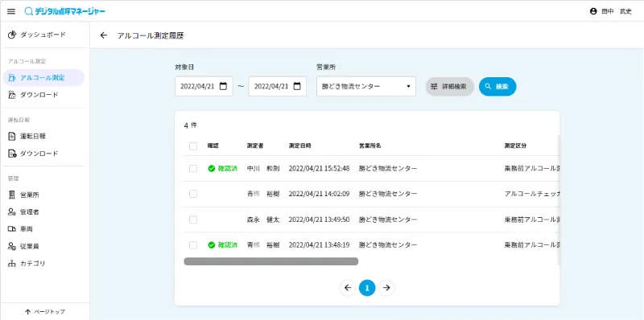644x320 pixels.
Task: Click the download icon under 運転日報 section
Action: [12, 154]
